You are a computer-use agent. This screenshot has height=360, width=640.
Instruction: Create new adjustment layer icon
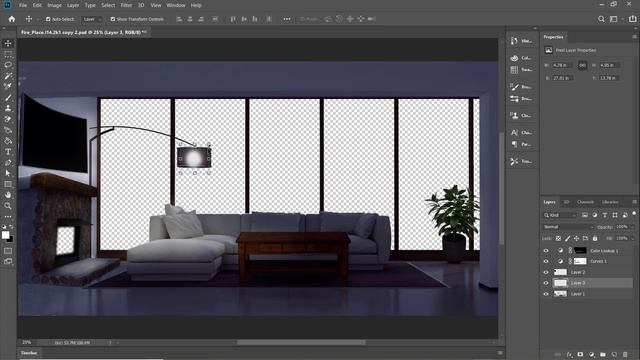point(592,354)
